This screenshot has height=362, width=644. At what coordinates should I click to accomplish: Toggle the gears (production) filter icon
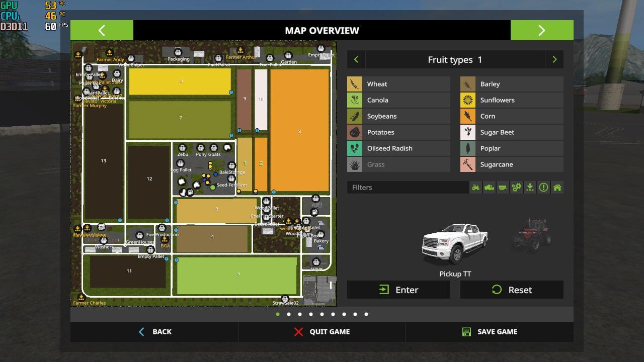pyautogui.click(x=516, y=188)
